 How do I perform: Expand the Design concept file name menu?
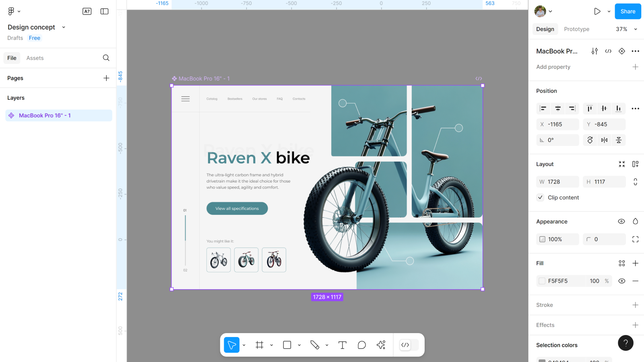pyautogui.click(x=64, y=27)
